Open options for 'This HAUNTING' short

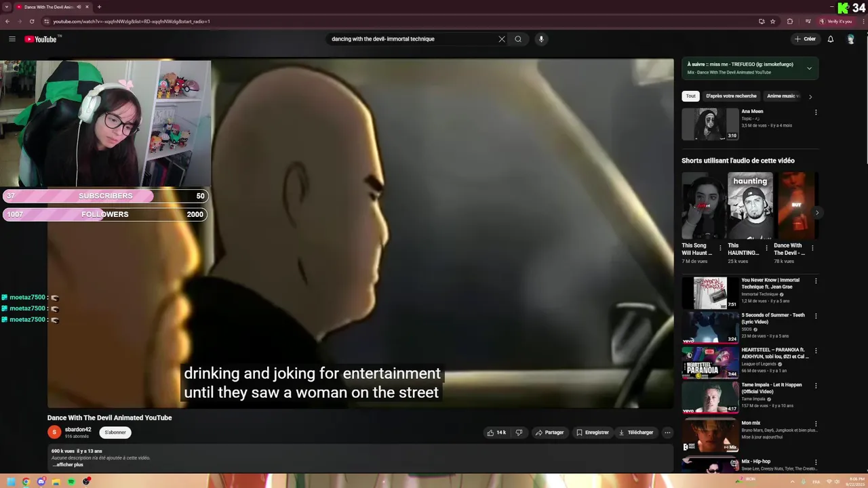tap(766, 249)
